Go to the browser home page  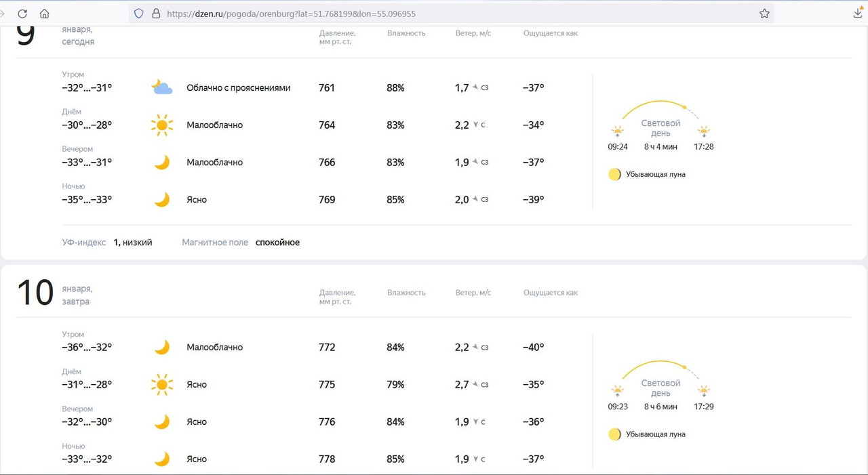click(44, 14)
